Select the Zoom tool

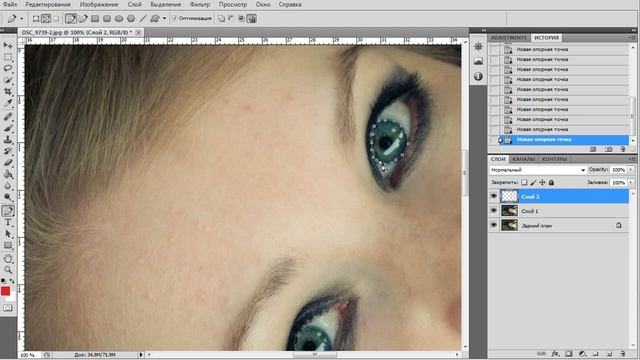(x=8, y=270)
